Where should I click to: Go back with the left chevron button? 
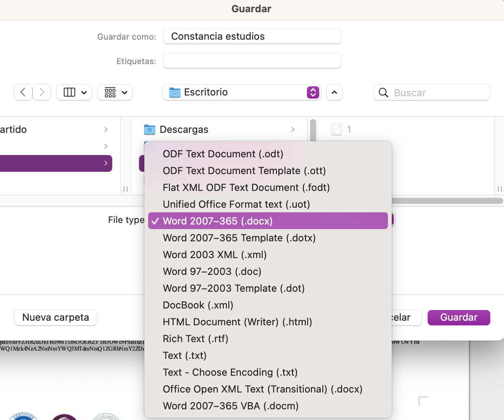[x=23, y=92]
